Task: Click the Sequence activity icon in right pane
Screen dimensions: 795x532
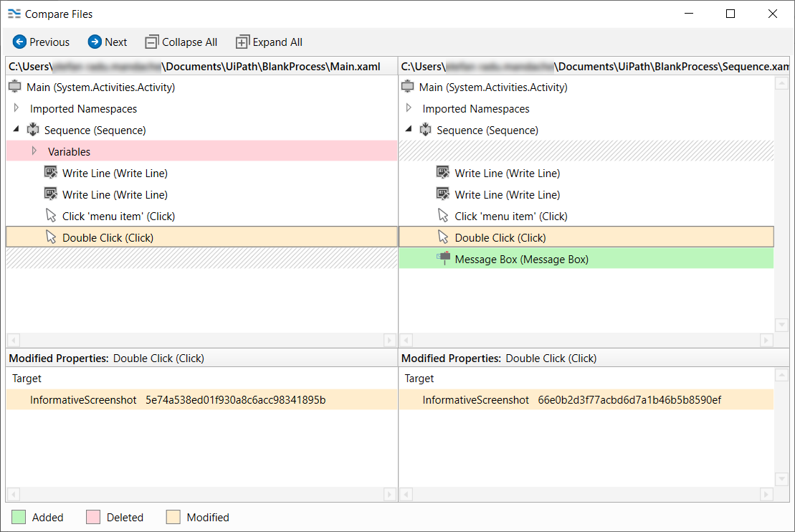Action: 426,130
